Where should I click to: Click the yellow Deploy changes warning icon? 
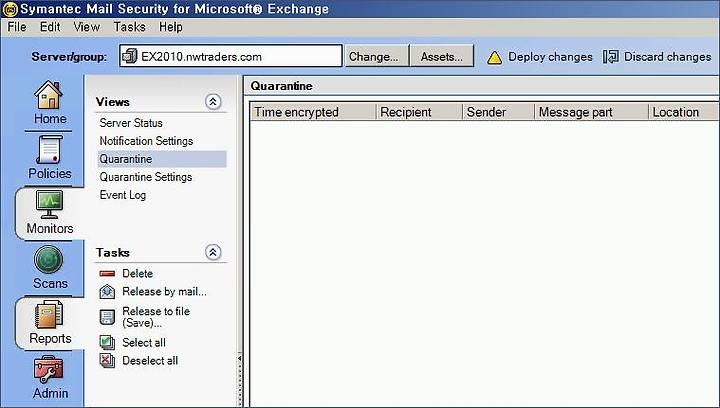(x=495, y=57)
